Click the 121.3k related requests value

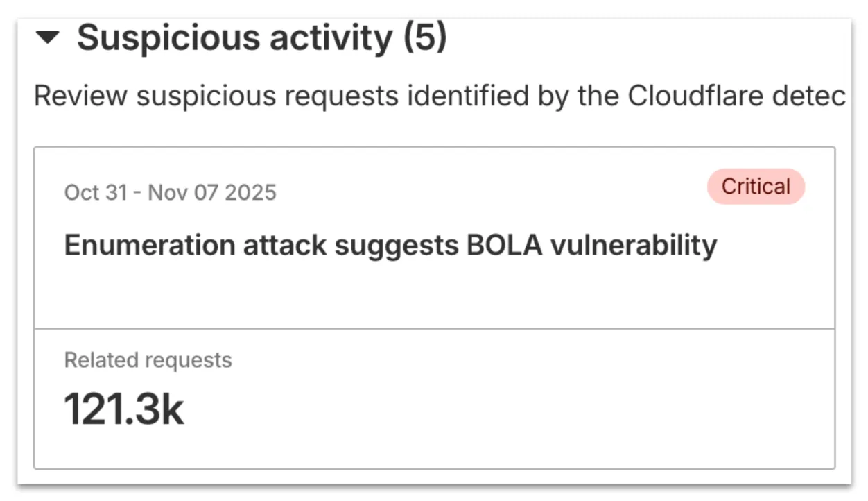click(x=124, y=408)
